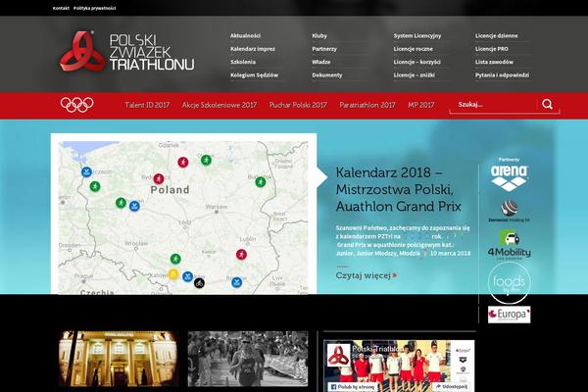588x392 pixels.
Task: Click the blue swim marker near Szczecin
Action: tap(86, 172)
